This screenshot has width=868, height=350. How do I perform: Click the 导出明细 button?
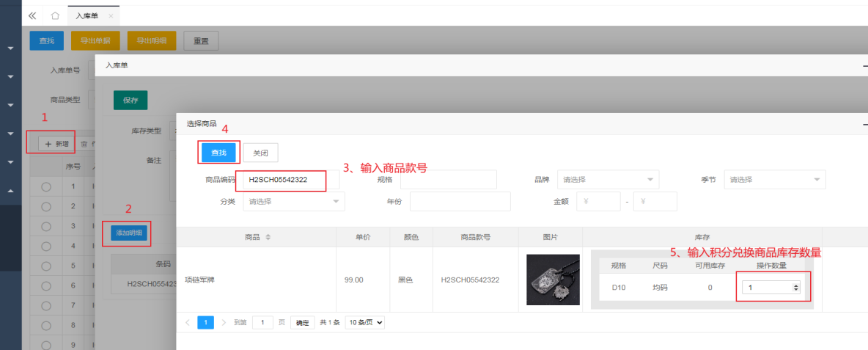coord(152,40)
